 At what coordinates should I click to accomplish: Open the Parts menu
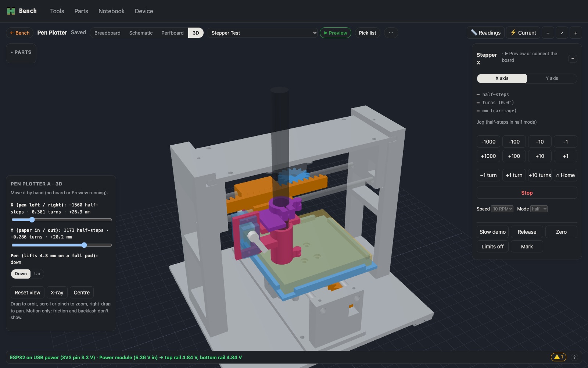click(81, 11)
